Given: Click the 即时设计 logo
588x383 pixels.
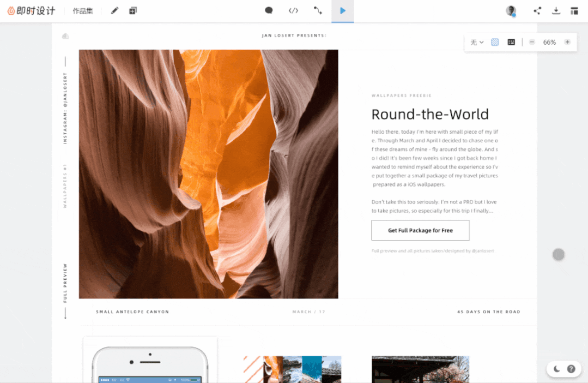Looking at the screenshot, I should click(31, 10).
